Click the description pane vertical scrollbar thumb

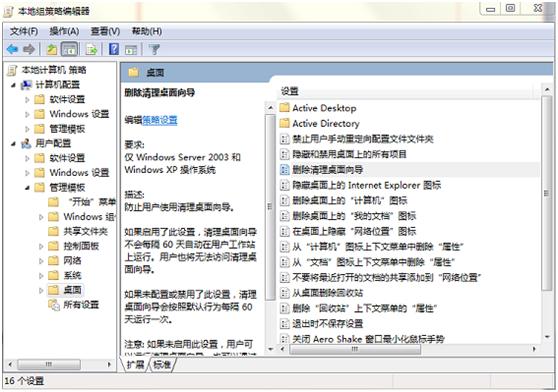[x=270, y=206]
